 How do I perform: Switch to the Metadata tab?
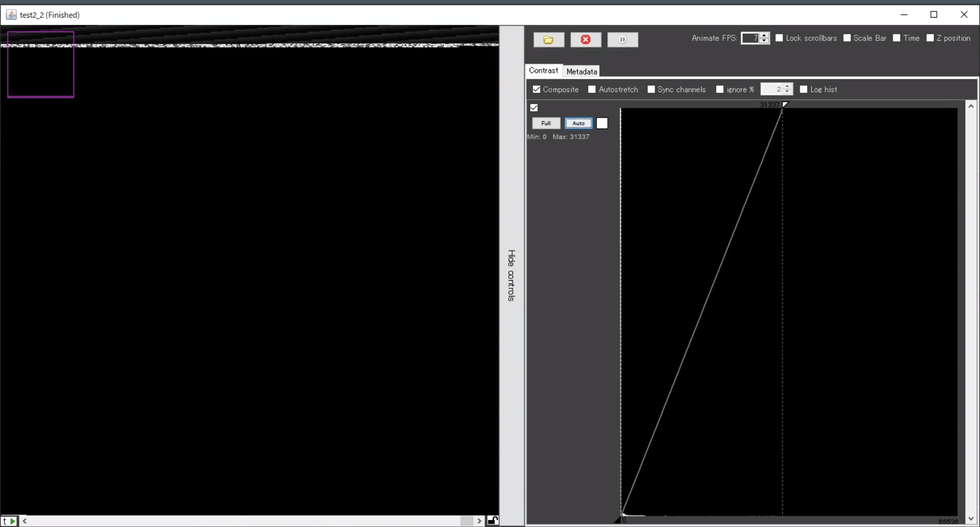582,71
